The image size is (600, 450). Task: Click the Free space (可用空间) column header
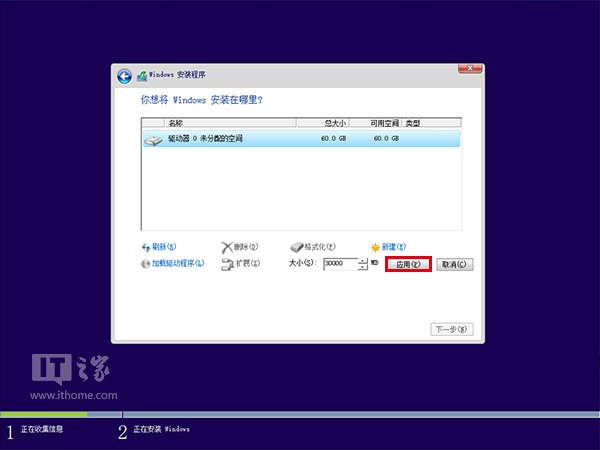(x=375, y=123)
